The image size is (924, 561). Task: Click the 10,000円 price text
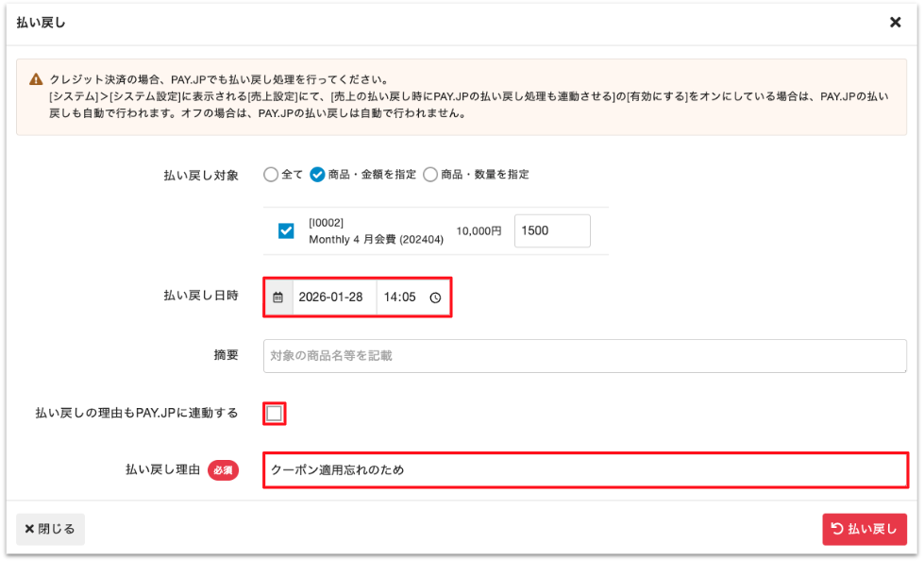coord(479,231)
